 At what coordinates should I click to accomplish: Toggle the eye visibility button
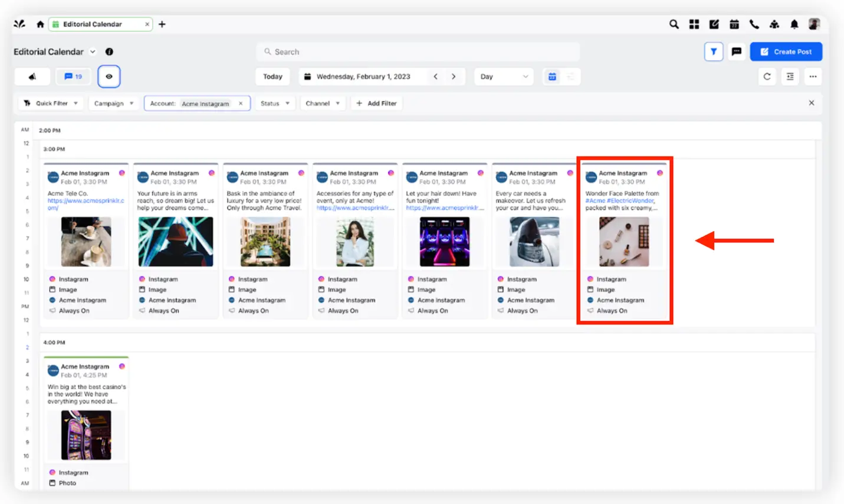pyautogui.click(x=109, y=77)
